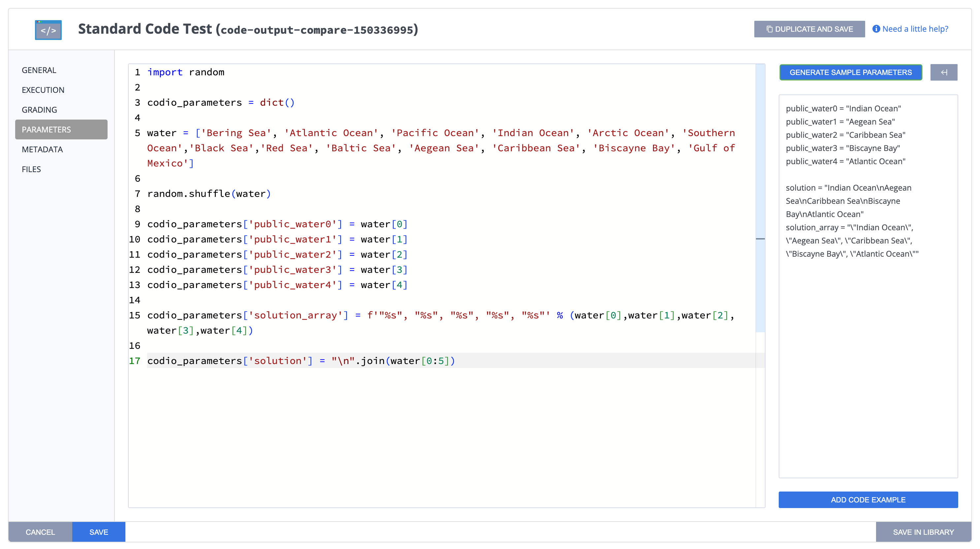Click the blue Save button

(99, 532)
